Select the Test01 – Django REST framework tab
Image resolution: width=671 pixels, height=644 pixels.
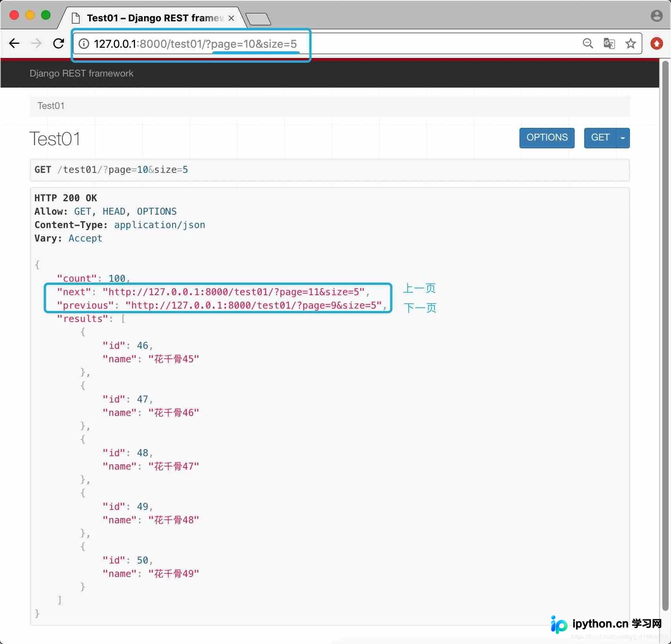pyautogui.click(x=154, y=18)
